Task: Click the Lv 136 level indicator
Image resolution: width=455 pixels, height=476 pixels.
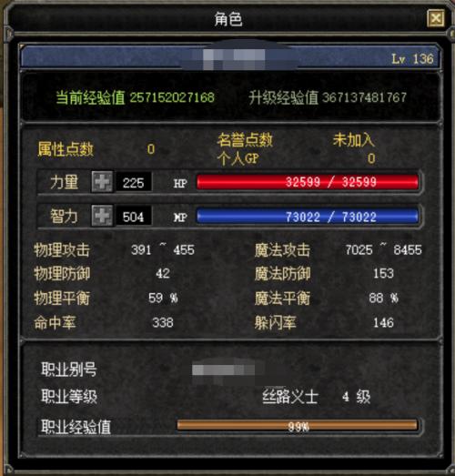Action: tap(412, 58)
